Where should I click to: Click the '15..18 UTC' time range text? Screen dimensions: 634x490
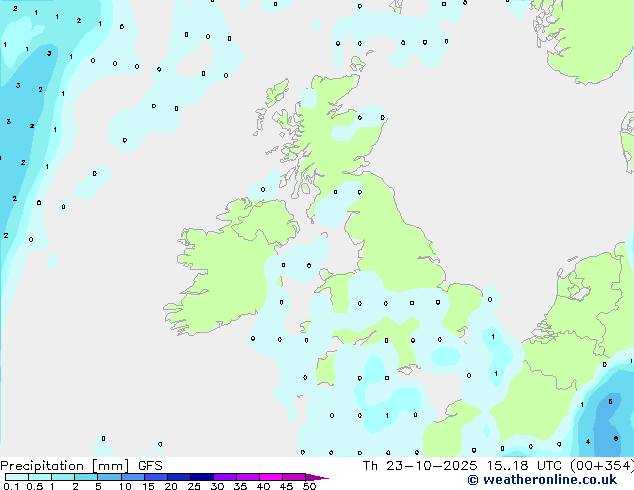click(524, 466)
